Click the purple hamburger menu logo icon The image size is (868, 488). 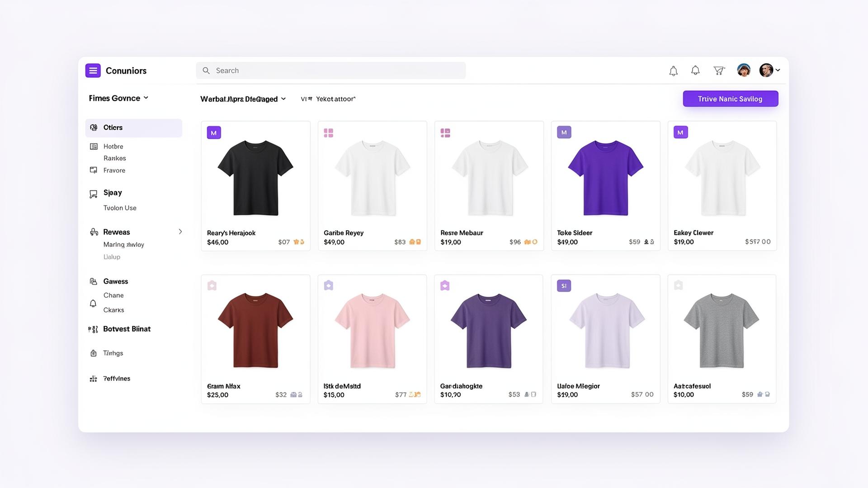click(93, 70)
